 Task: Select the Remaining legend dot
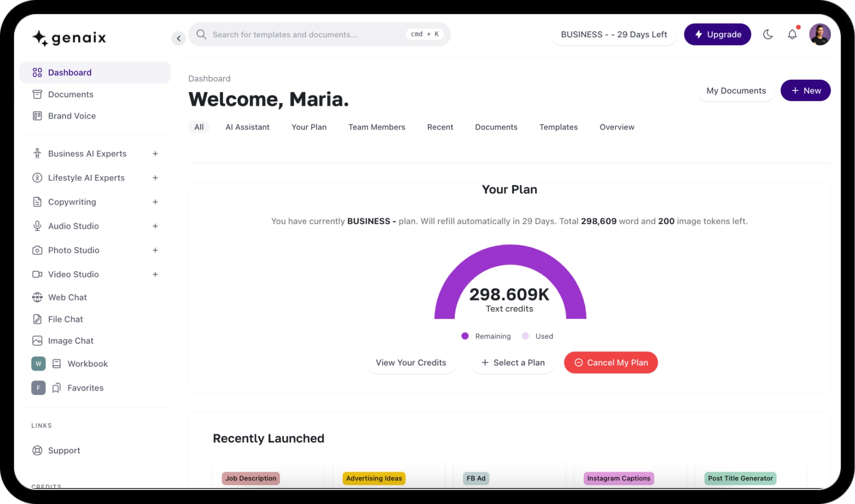(x=465, y=336)
